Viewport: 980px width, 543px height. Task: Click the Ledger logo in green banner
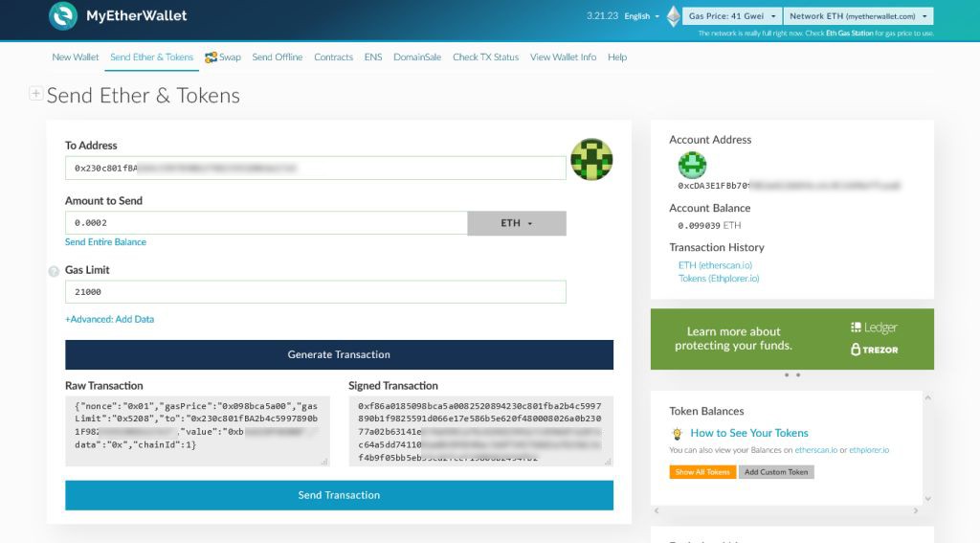[x=873, y=328]
